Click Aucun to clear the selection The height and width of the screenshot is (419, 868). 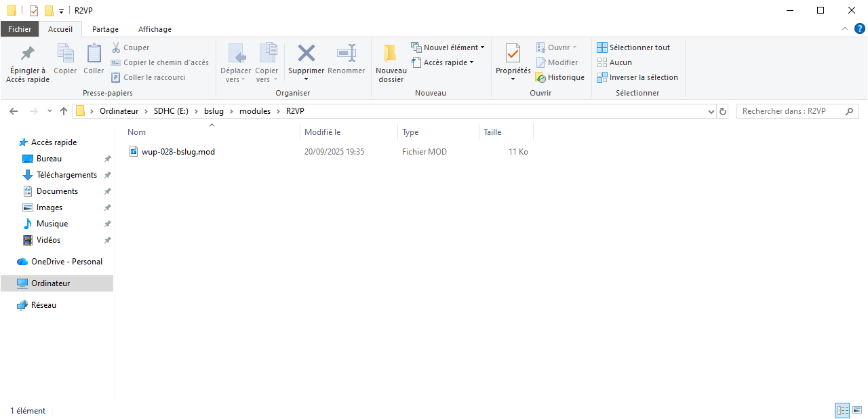point(614,62)
